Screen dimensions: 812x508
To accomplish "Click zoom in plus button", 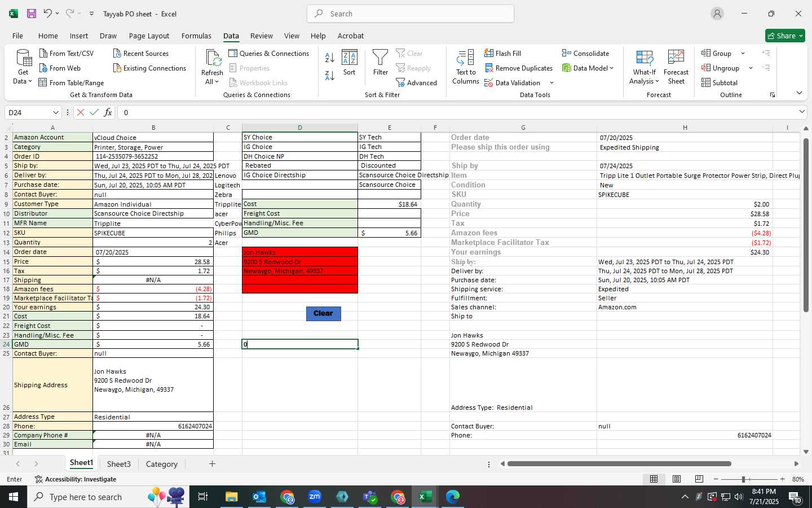I will click(782, 479).
